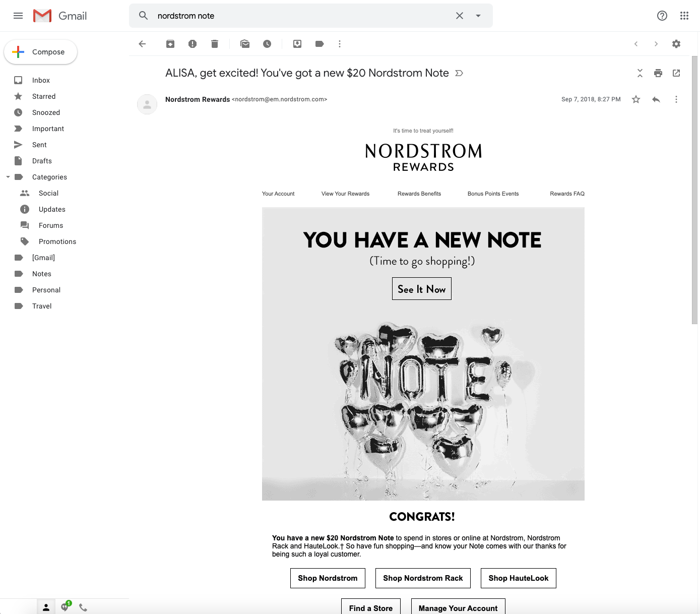Open the Drafts folder

[42, 161]
